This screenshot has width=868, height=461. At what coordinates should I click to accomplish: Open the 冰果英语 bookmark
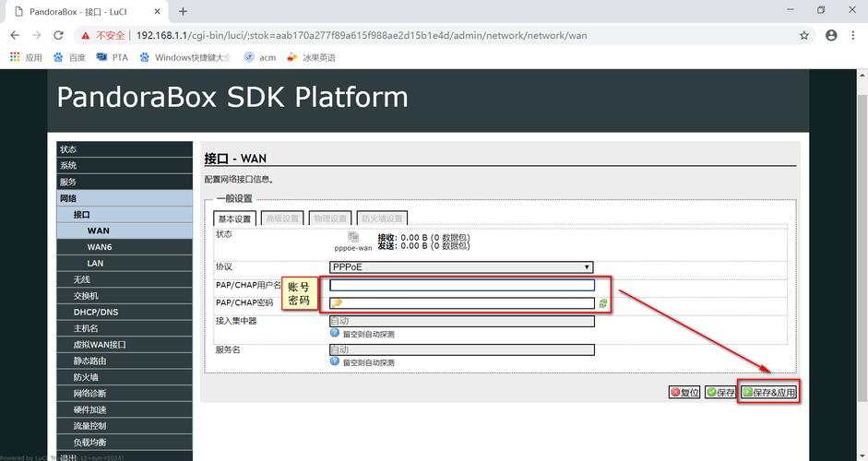pos(311,57)
